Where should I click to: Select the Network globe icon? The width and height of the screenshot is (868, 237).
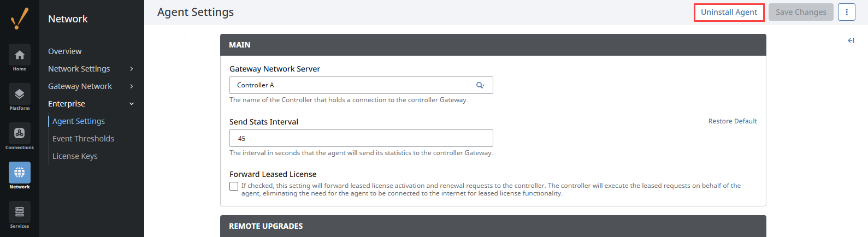coord(20,173)
